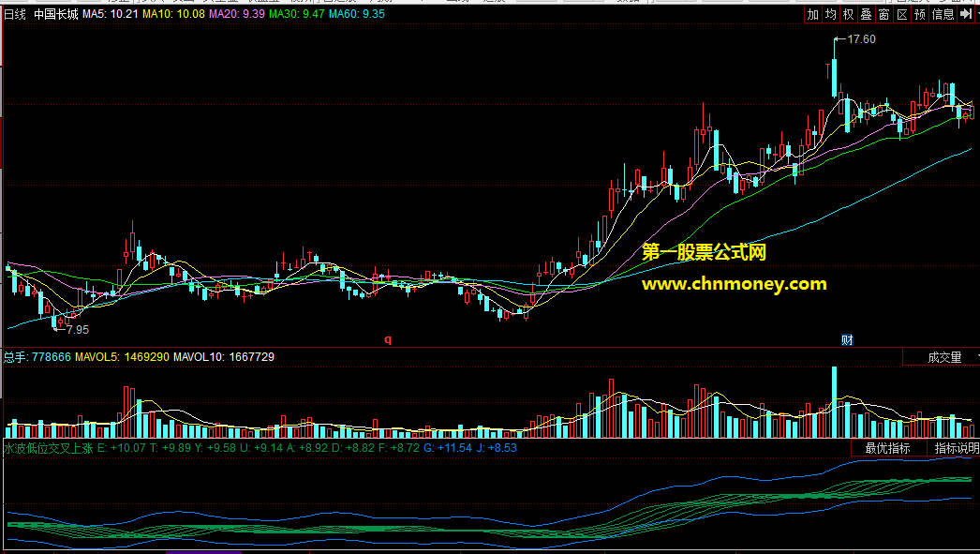The image size is (980, 554).
Task: Click the 7.95 low price label
Action: pos(78,330)
